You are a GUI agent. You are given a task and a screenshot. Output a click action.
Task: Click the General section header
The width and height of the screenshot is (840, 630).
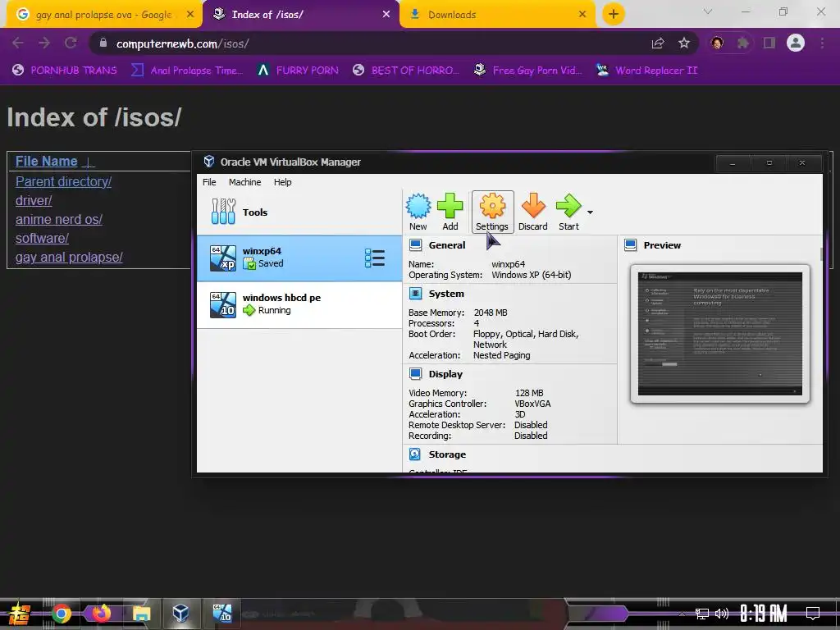(447, 245)
